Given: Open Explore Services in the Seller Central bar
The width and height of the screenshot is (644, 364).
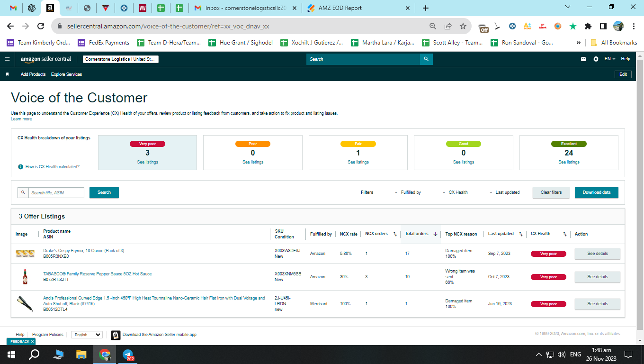Looking at the screenshot, I should (66, 74).
